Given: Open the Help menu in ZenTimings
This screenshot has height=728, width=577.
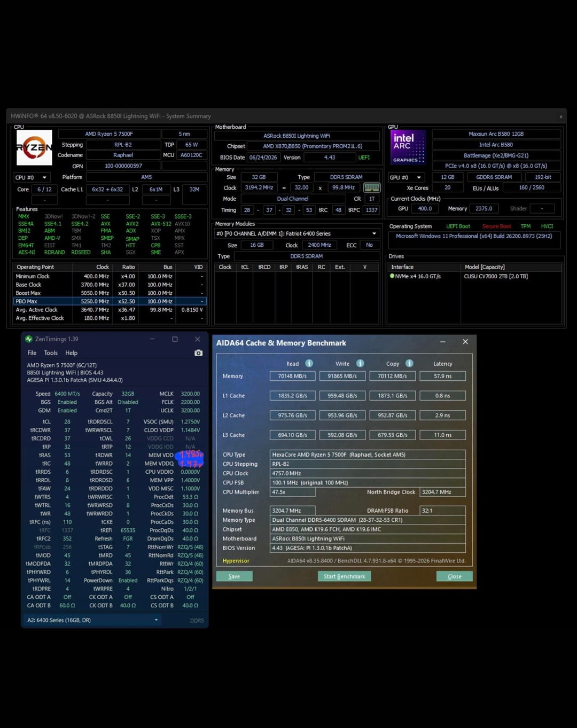Looking at the screenshot, I should pyautogui.click(x=72, y=353).
